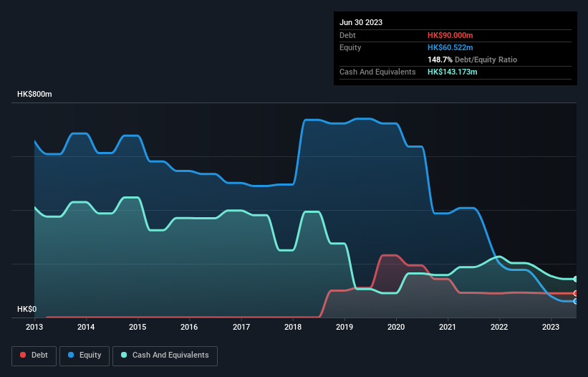Click the 2014 x-axis label
588x377 pixels.
click(x=86, y=327)
